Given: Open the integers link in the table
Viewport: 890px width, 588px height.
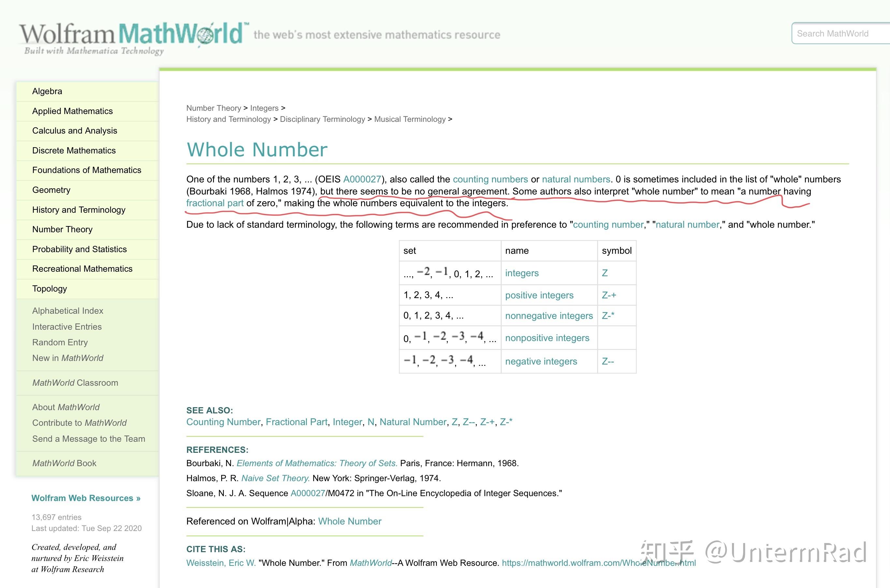Looking at the screenshot, I should tap(522, 273).
